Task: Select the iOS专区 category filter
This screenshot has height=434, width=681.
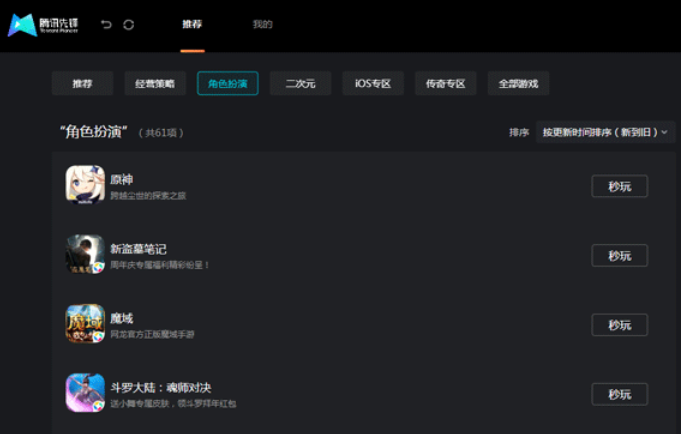Action: (x=373, y=84)
